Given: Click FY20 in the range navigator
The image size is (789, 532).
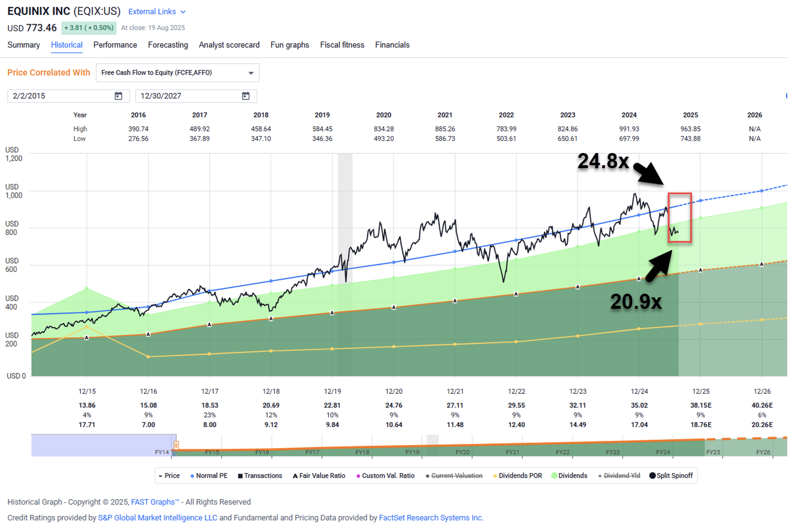Looking at the screenshot, I should 462,452.
